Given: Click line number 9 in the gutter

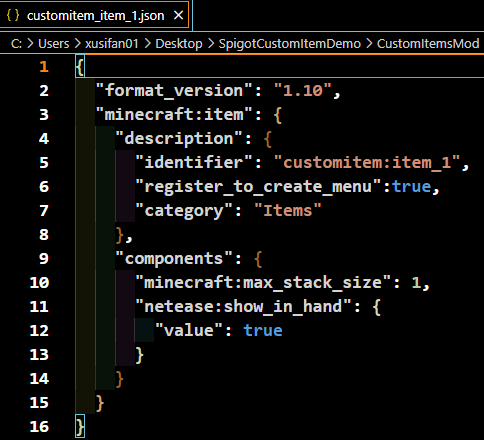Looking at the screenshot, I should 44,259.
